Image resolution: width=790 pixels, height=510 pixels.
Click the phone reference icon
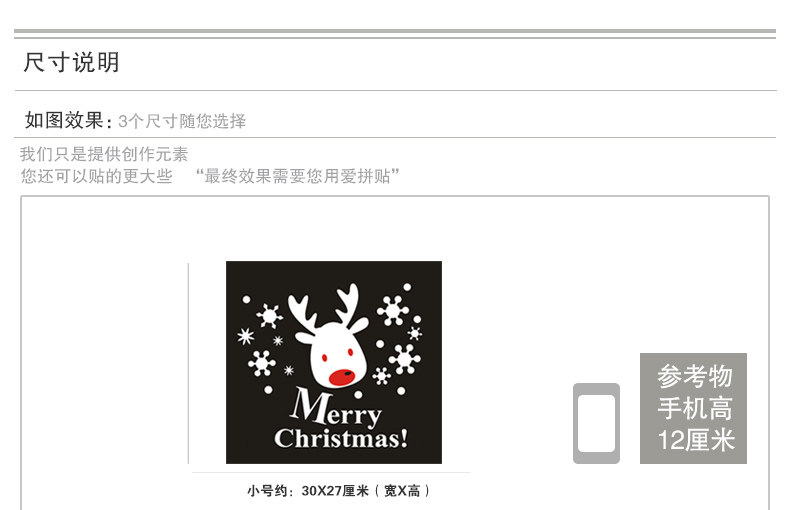(x=596, y=423)
